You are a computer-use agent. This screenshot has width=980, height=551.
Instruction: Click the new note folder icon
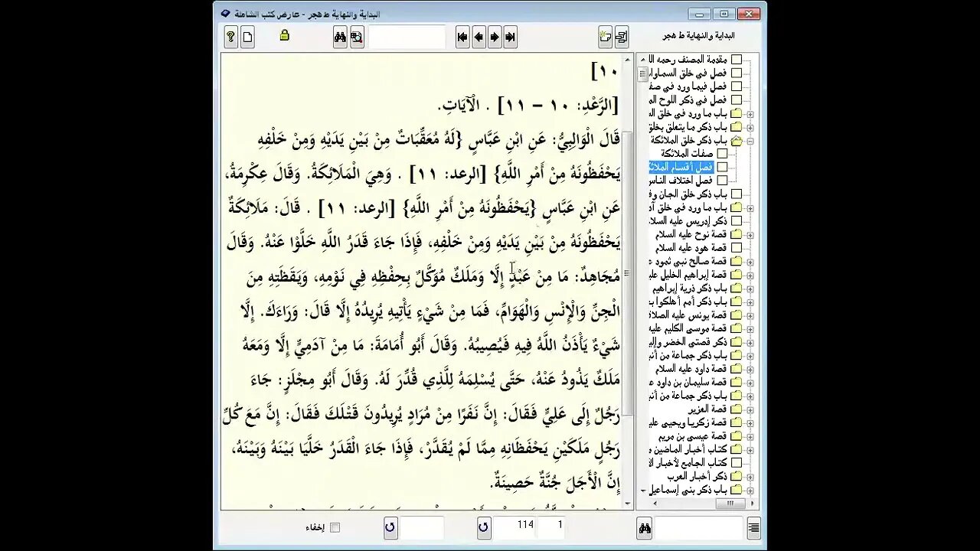point(606,37)
